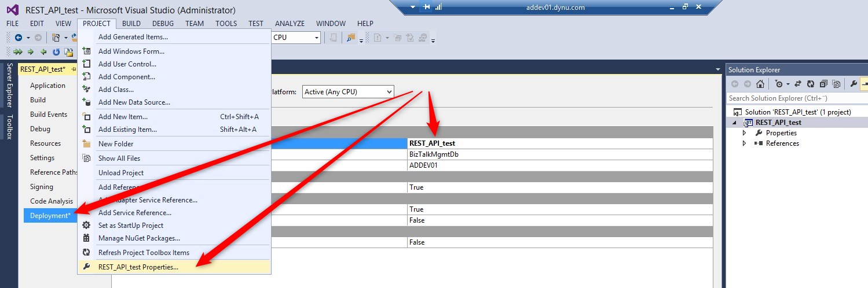Click the single green right-arrow toolbar icon
Screen dimensions: 868x288
[x=31, y=51]
